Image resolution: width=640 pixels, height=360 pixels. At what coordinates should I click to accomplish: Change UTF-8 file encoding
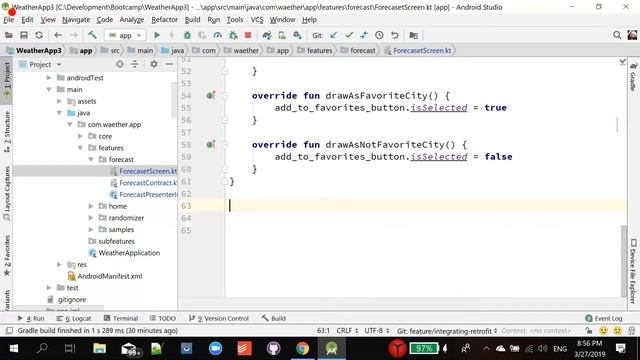[x=377, y=331]
